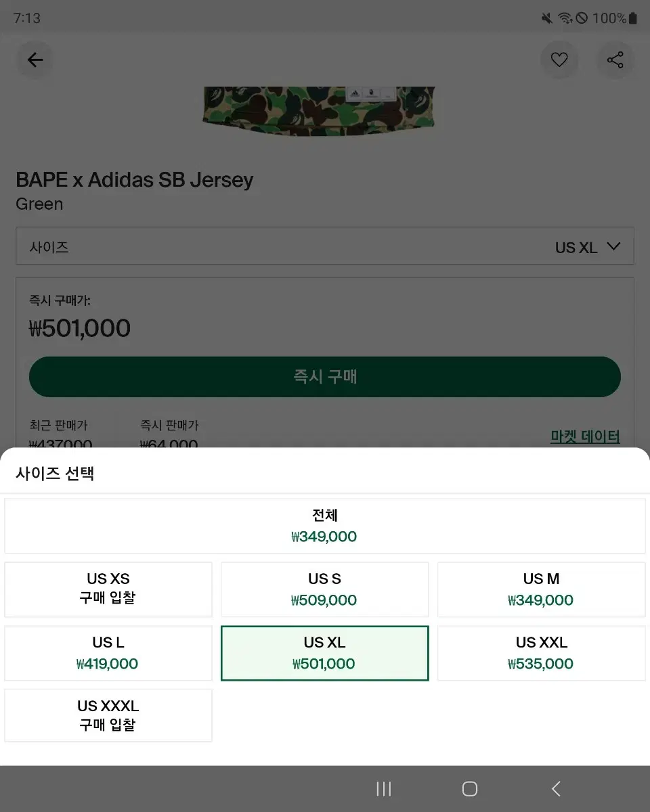This screenshot has height=812, width=650.
Task: Tap the green 즉시 구매 button
Action: [325, 377]
